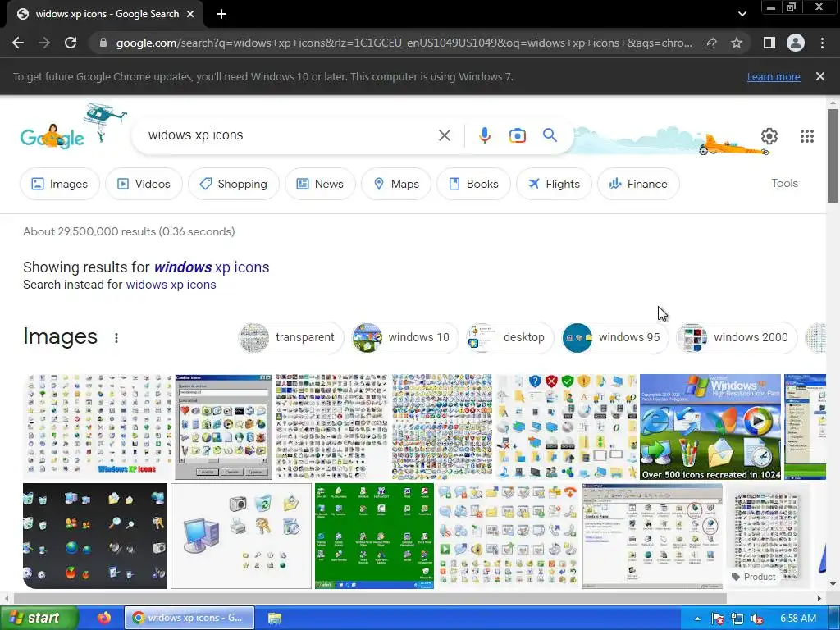Clear the search box text
The image size is (840, 630).
444,135
